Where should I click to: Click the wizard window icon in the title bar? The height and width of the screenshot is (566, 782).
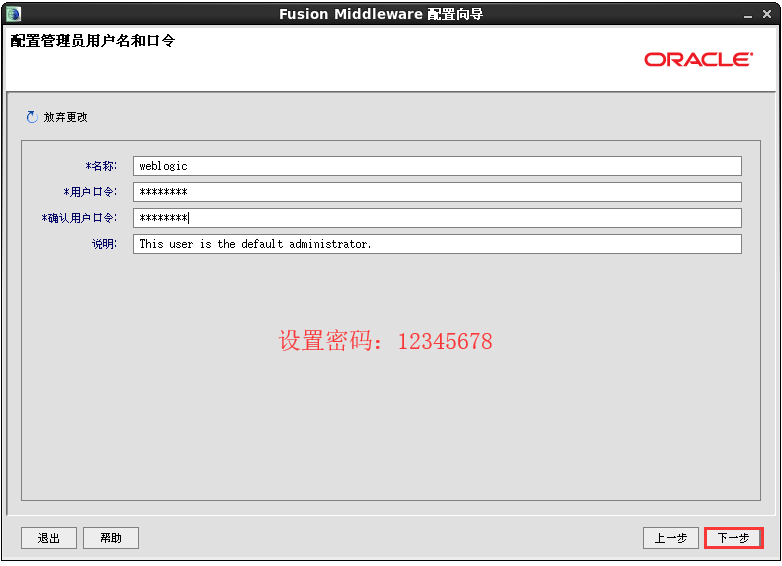[13, 13]
